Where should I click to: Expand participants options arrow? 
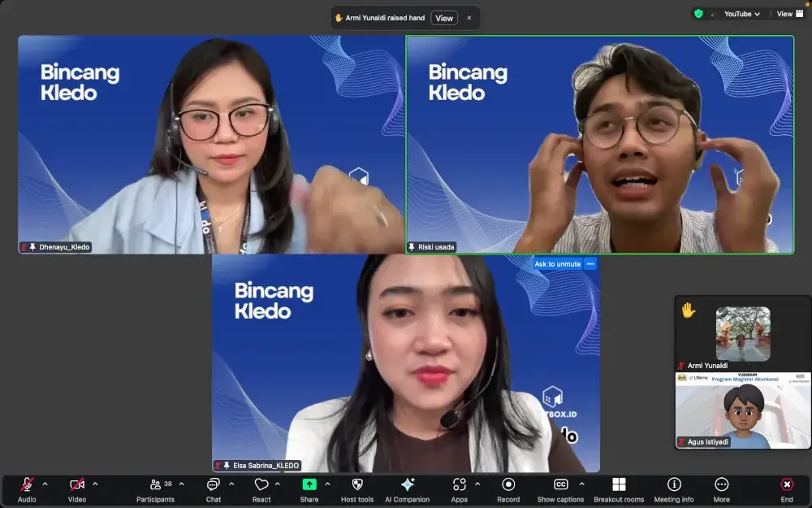[182, 484]
